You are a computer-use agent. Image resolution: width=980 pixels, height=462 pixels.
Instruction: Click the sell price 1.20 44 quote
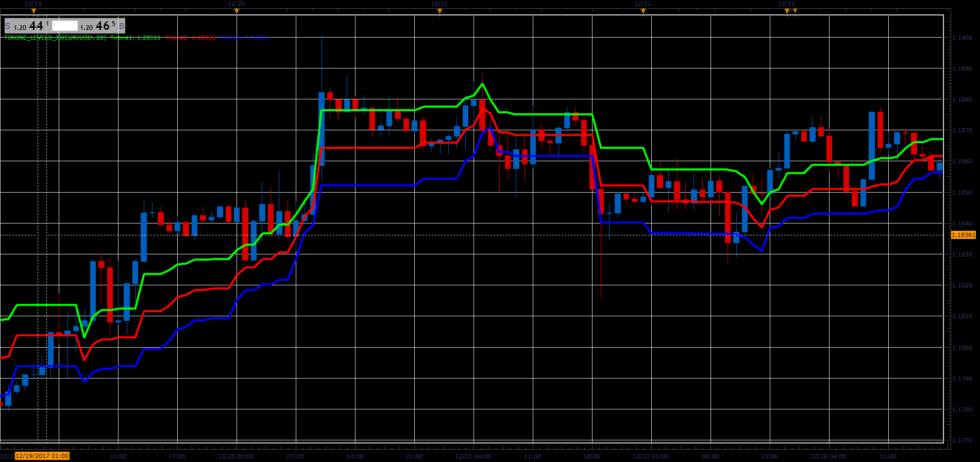pyautogui.click(x=31, y=26)
